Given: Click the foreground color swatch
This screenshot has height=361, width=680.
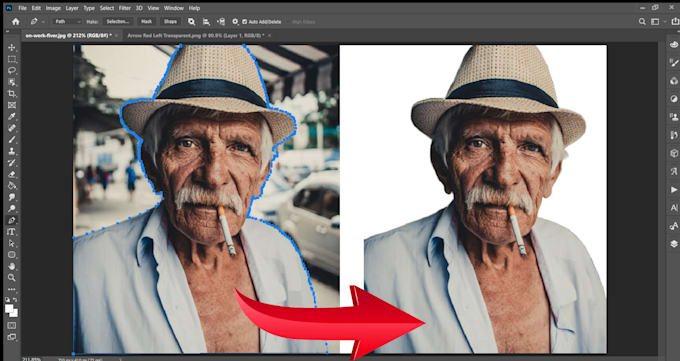Looking at the screenshot, I should [x=9, y=308].
